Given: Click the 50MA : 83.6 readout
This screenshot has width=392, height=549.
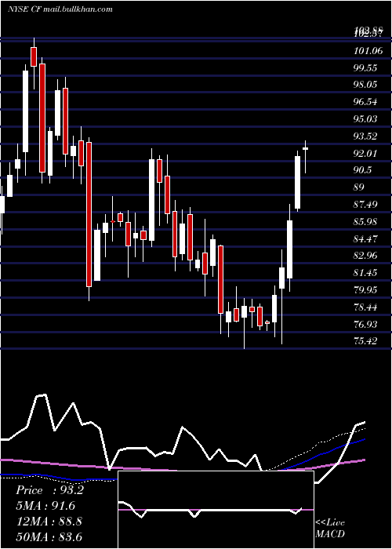Looking at the screenshot, I should (x=49, y=536).
